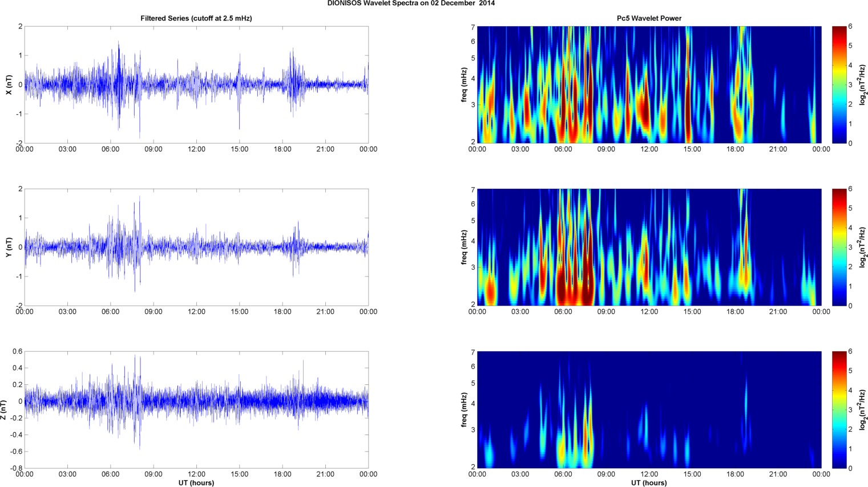Click "freq (mHz)" label of the X-component spectrogram

[465, 85]
